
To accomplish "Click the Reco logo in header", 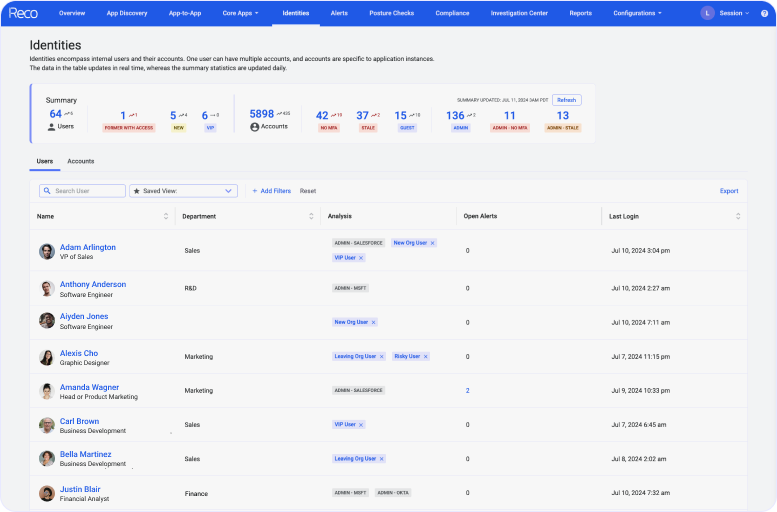I will click(23, 13).
